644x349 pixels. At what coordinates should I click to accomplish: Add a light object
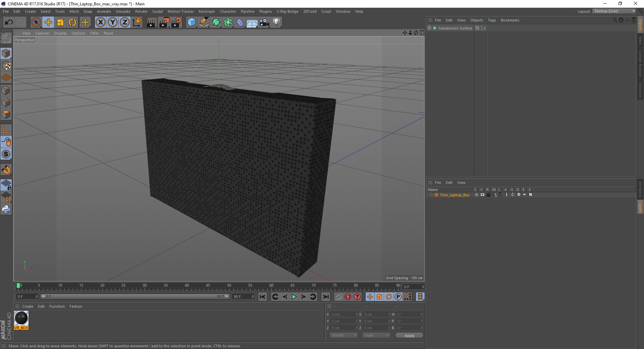tap(276, 22)
